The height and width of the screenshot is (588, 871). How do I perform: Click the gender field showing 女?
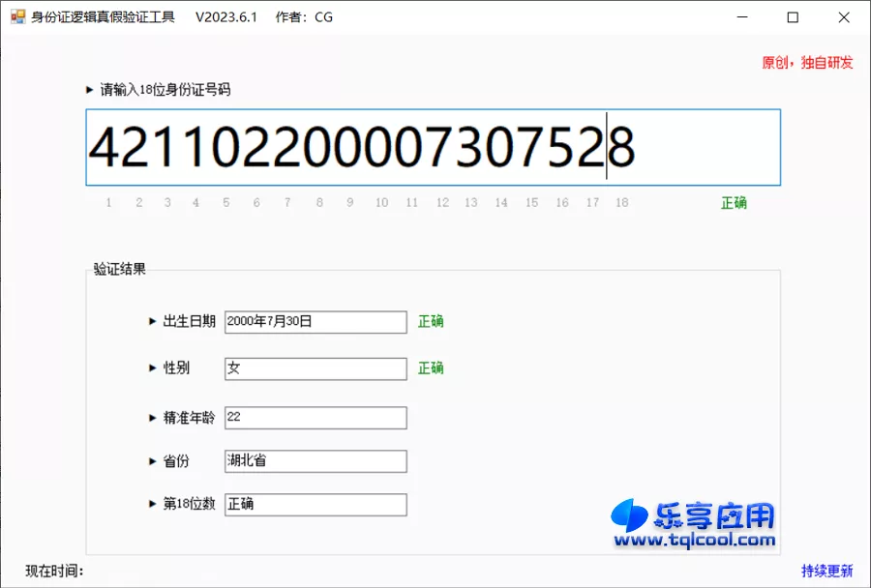pyautogui.click(x=315, y=368)
